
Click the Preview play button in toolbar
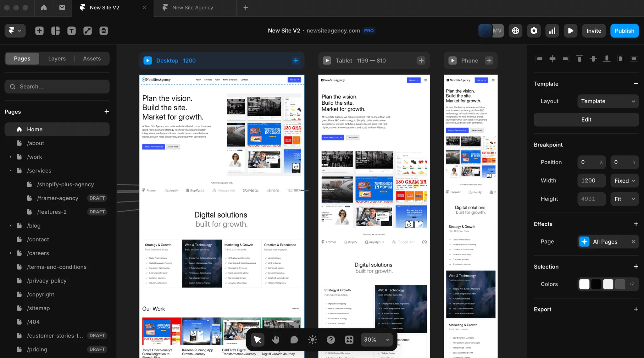(570, 30)
